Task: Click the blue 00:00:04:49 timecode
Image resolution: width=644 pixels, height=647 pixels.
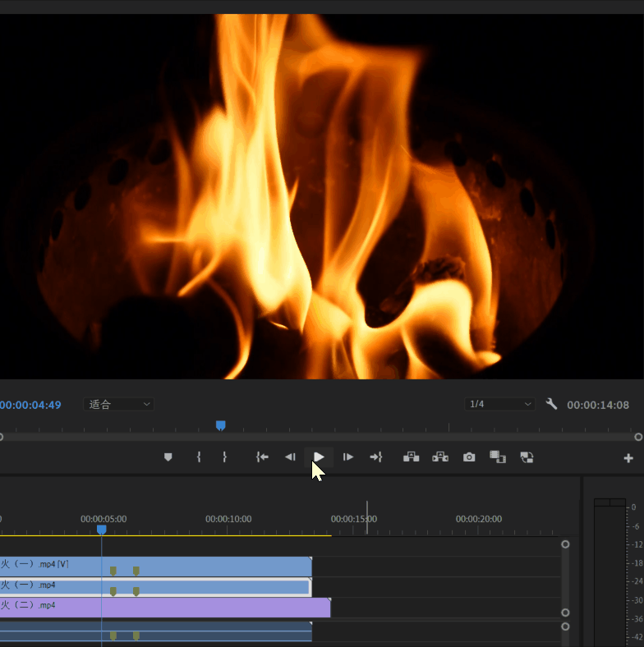Action: click(30, 405)
